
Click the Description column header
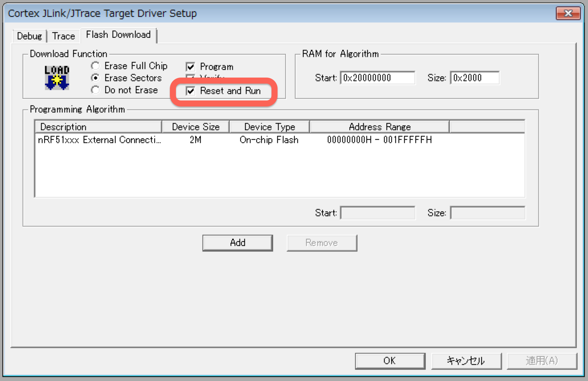tap(98, 127)
